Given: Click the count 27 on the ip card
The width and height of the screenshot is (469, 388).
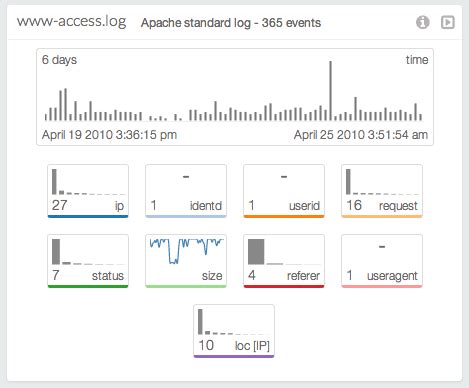Looking at the screenshot, I should (60, 205).
